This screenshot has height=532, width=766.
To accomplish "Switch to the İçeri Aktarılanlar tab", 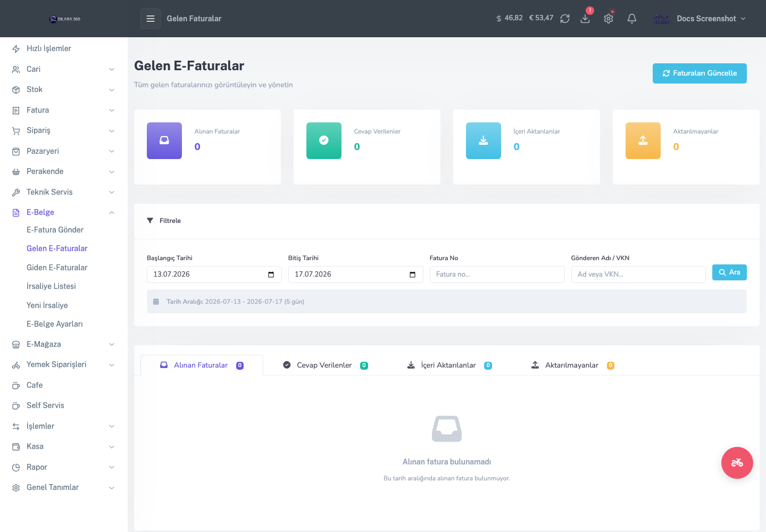I will 449,365.
